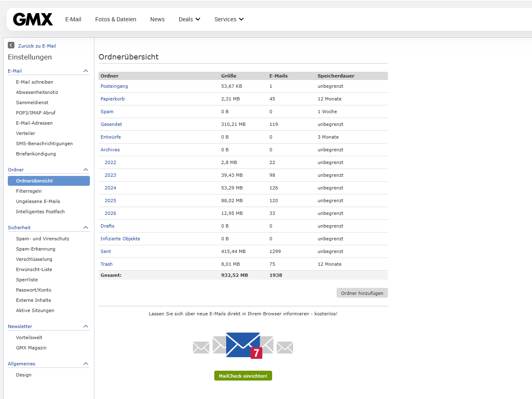Click the back arrow icon beside Zurück zu E-Mail
This screenshot has width=532, height=399.
pos(11,46)
